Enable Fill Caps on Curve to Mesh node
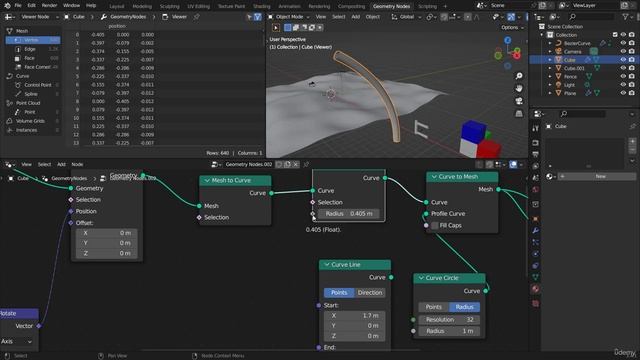Screen dimensions: 640x360 tap(435, 225)
